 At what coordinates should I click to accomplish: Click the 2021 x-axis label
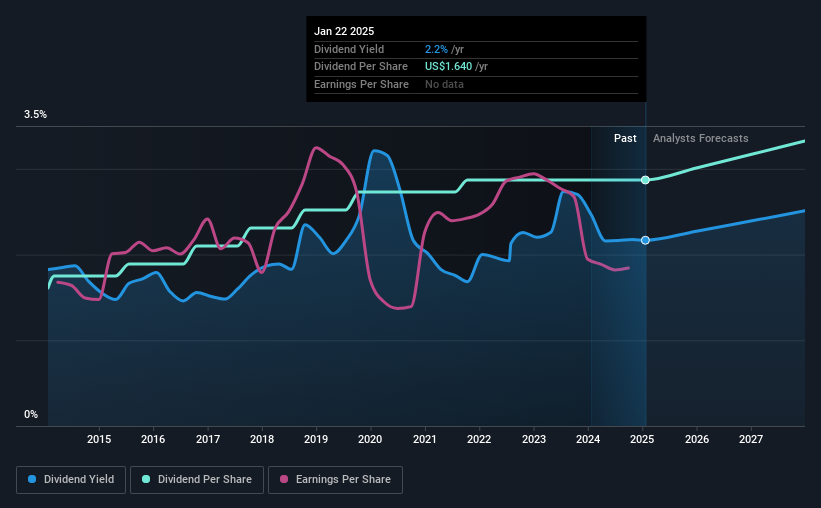[425, 439]
